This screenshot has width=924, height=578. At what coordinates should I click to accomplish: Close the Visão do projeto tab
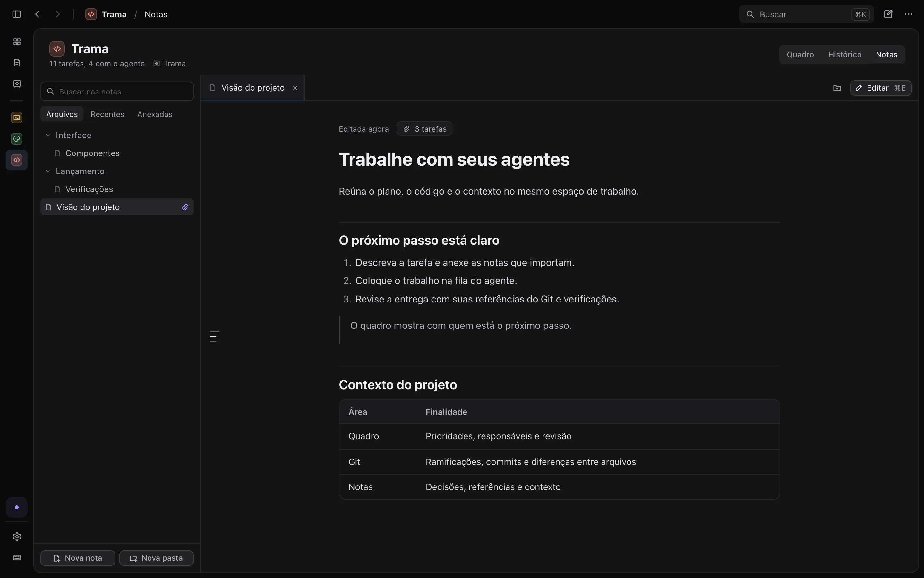pos(295,88)
